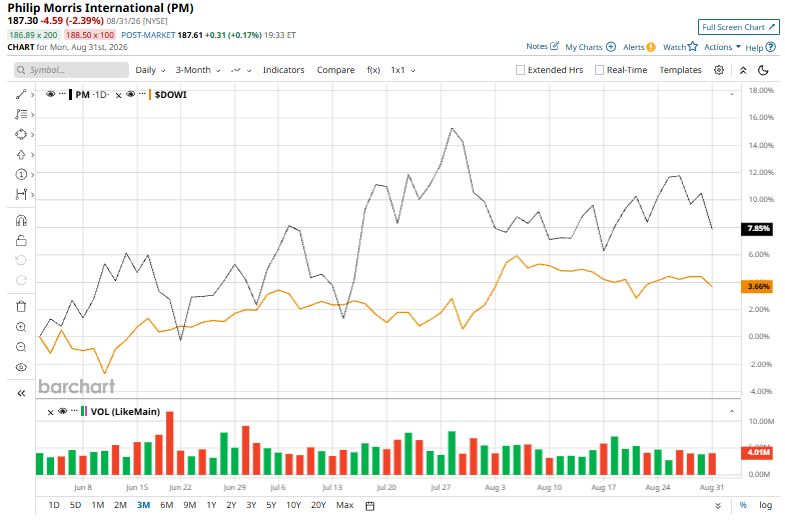The width and height of the screenshot is (785, 522).
Task: Open the Indicators menu
Action: coord(283,70)
